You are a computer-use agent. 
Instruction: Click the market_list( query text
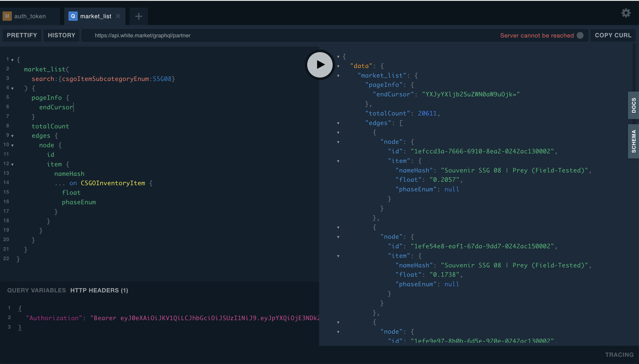click(46, 69)
